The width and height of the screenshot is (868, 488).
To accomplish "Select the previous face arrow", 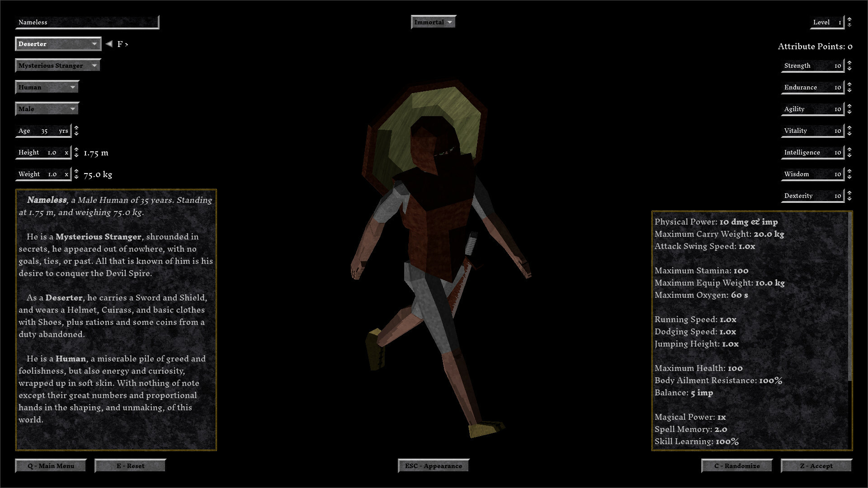I will pyautogui.click(x=108, y=44).
